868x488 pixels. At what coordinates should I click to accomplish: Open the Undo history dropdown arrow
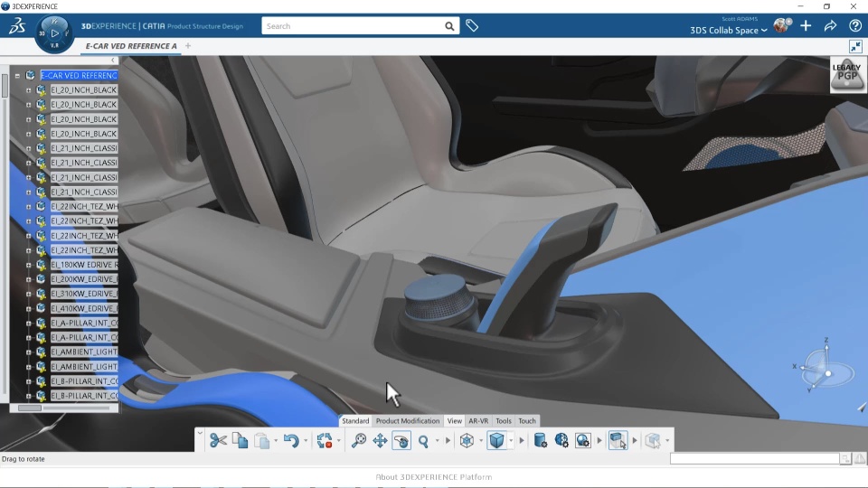305,441
